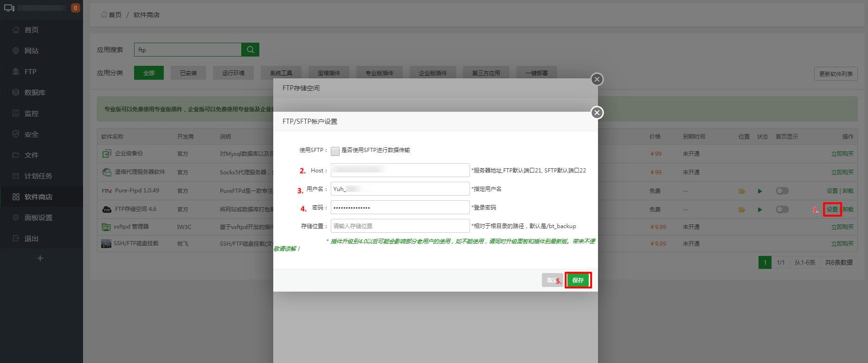
Task: Click the 取消 cancel button
Action: tap(553, 280)
